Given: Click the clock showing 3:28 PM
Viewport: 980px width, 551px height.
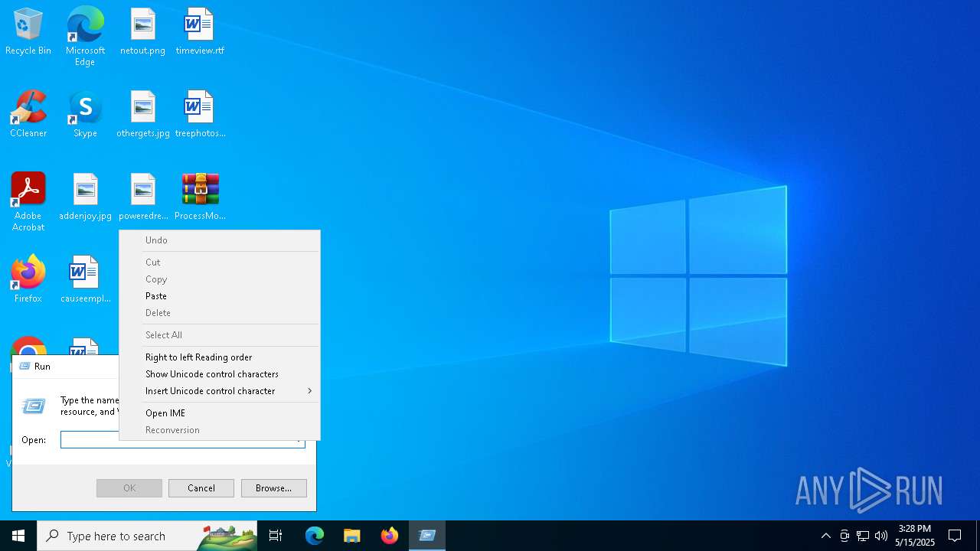Looking at the screenshot, I should click(915, 536).
